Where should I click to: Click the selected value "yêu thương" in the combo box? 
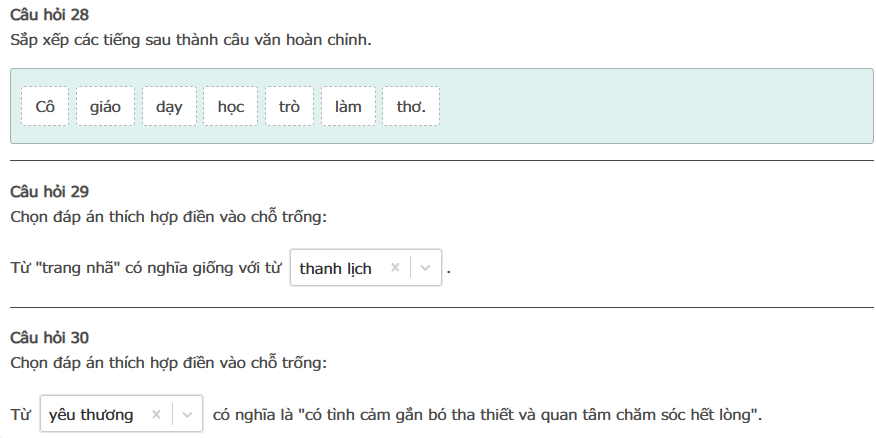click(x=91, y=414)
